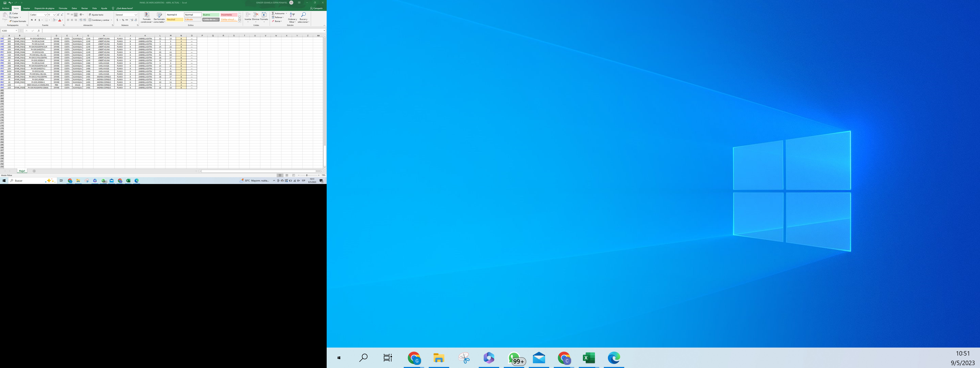Switch to Page Layout view in status bar

tap(287, 175)
